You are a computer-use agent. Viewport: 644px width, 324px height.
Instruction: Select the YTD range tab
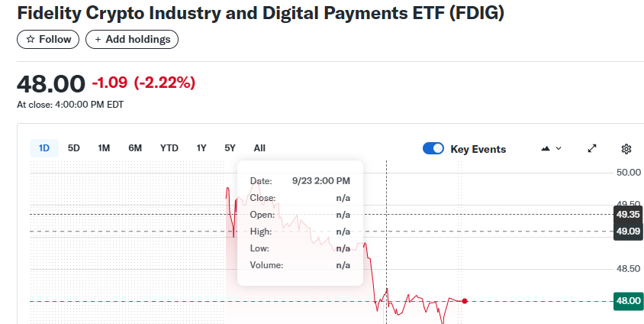point(169,148)
